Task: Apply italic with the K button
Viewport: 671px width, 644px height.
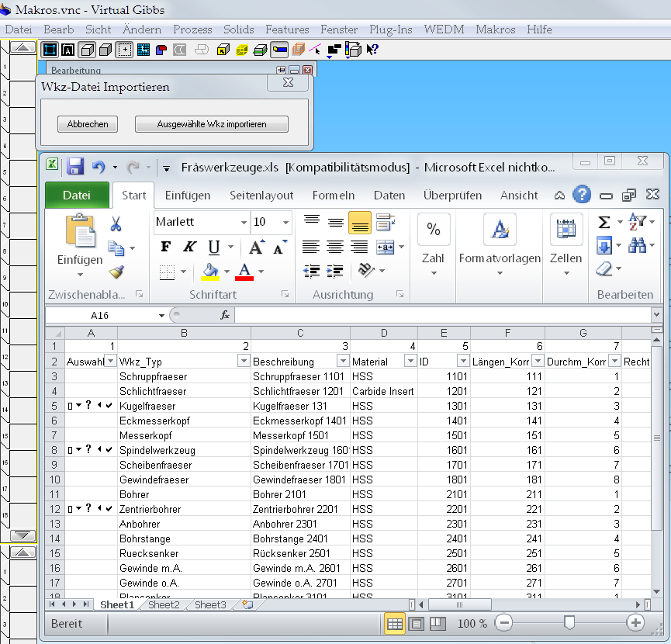Action: 189,247
